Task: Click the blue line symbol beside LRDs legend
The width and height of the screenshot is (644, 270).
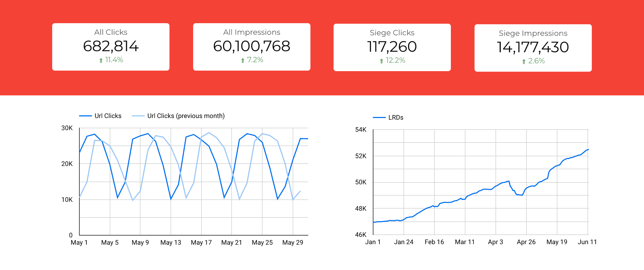Action: click(379, 117)
